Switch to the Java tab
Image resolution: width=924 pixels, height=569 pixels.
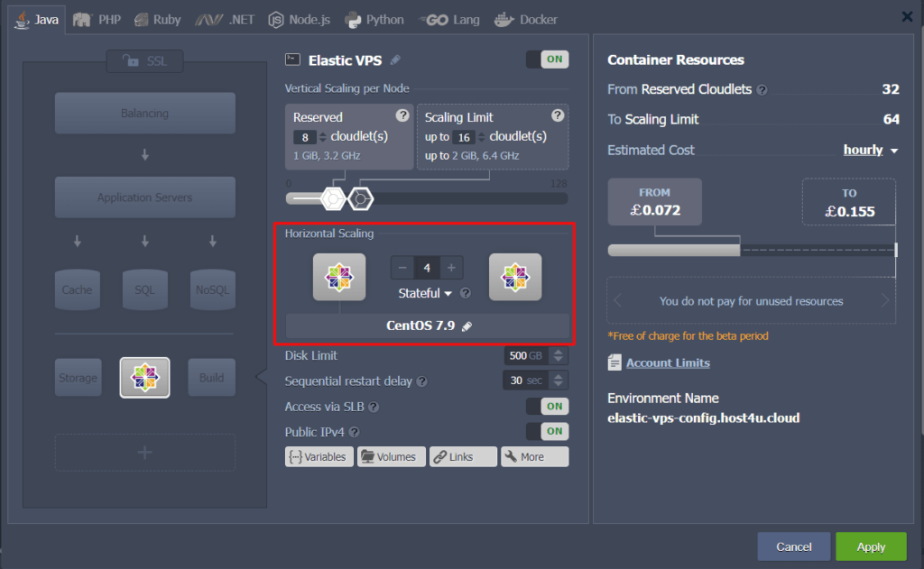pyautogui.click(x=36, y=20)
